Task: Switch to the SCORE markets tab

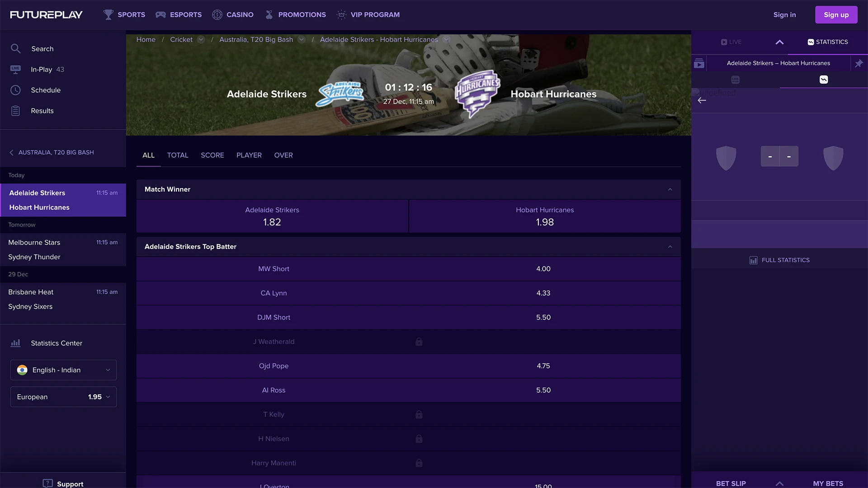Action: click(212, 155)
